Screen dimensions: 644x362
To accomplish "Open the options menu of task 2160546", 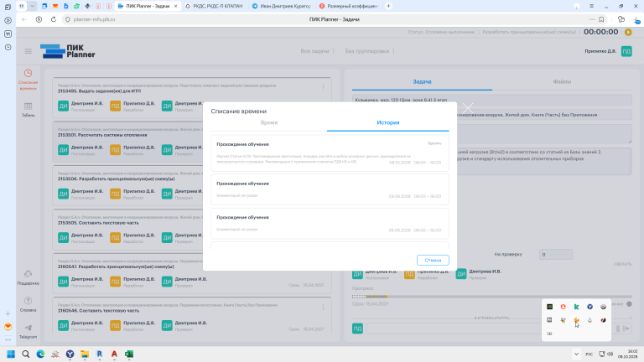I will (323, 307).
